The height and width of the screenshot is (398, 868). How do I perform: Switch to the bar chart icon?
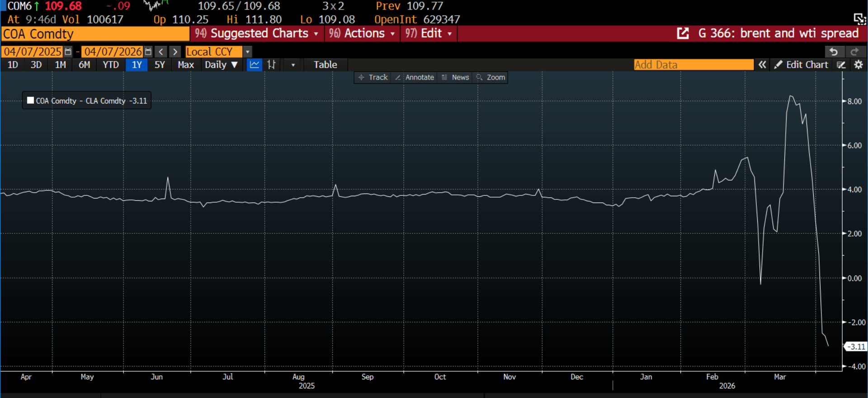coord(271,65)
